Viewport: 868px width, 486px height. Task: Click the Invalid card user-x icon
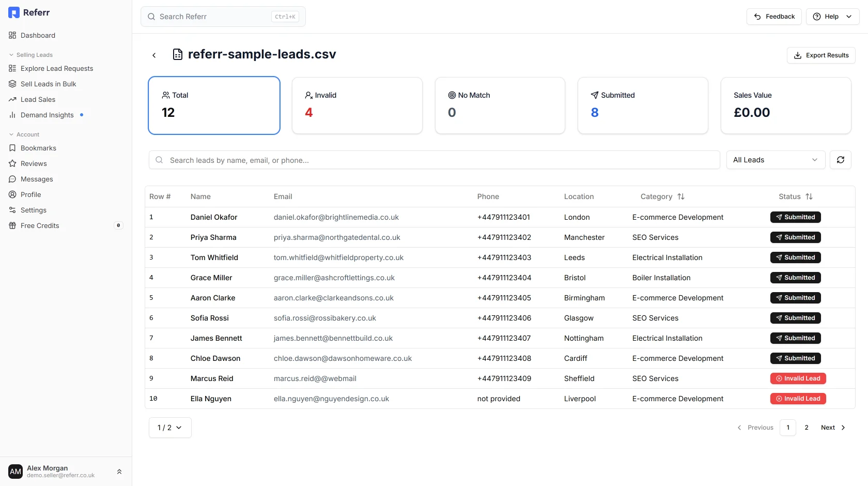[x=308, y=95]
